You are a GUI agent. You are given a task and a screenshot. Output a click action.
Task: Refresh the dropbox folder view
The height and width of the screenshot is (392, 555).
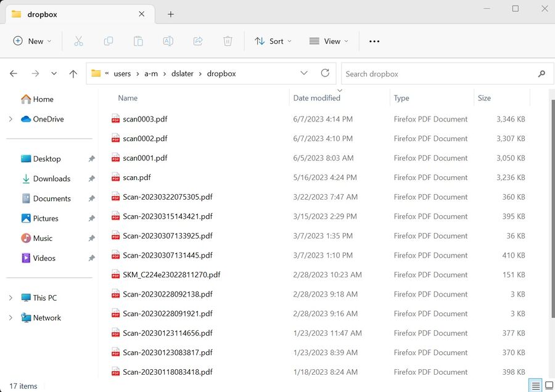tap(325, 73)
